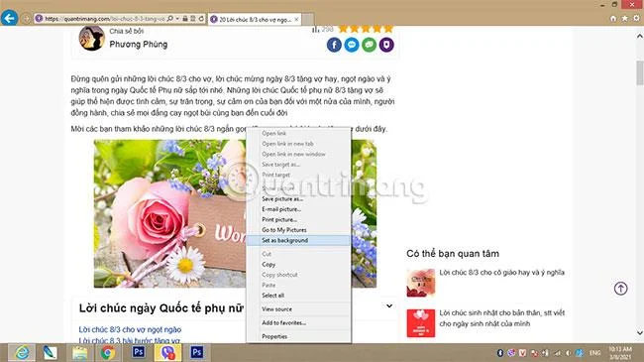This screenshot has height=362, width=644.
Task: Open the feather pen app in taskbar
Action: pos(51,352)
